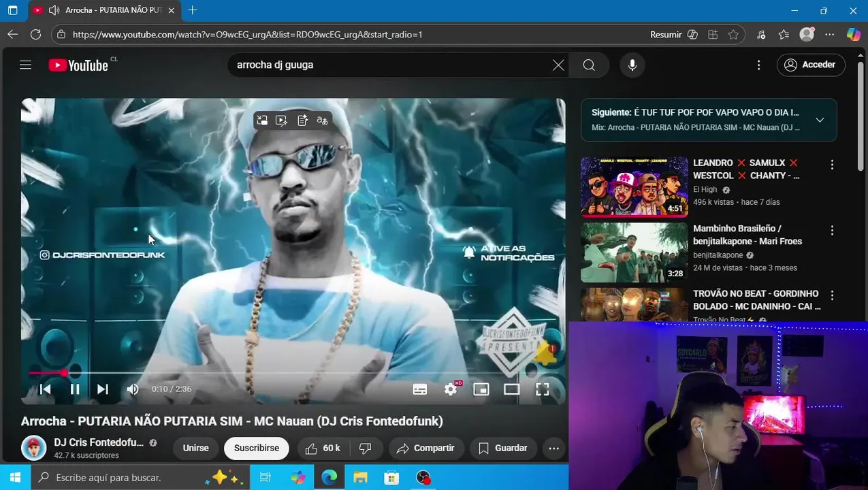Toggle subtitles on the player
Viewport: 868px width, 490px height.
420,389
